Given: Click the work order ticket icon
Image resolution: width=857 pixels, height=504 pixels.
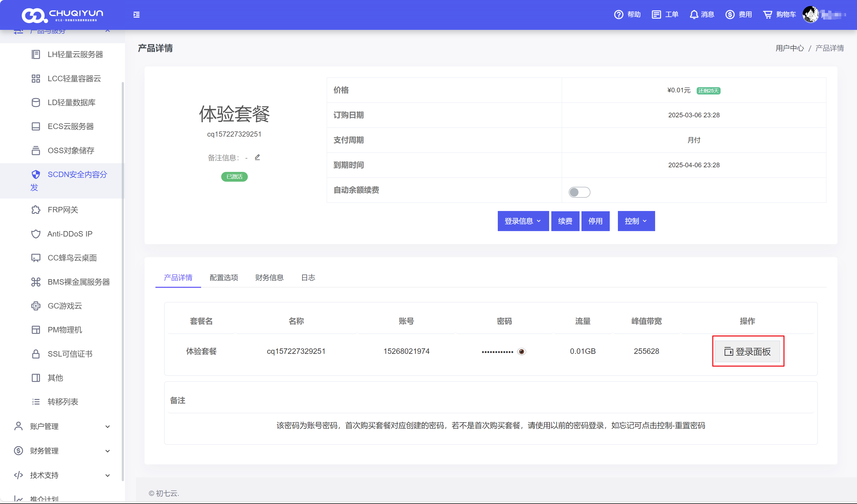Looking at the screenshot, I should point(656,15).
